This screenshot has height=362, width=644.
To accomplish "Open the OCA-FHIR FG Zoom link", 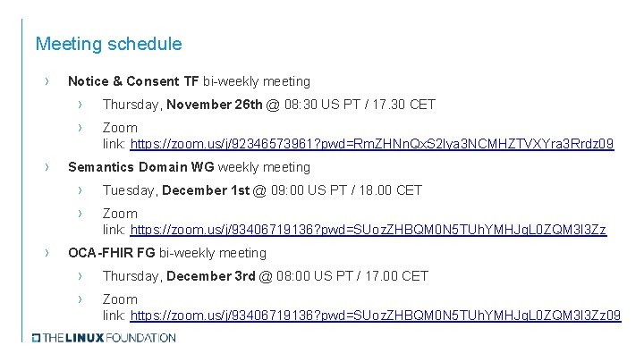I will (x=376, y=316).
